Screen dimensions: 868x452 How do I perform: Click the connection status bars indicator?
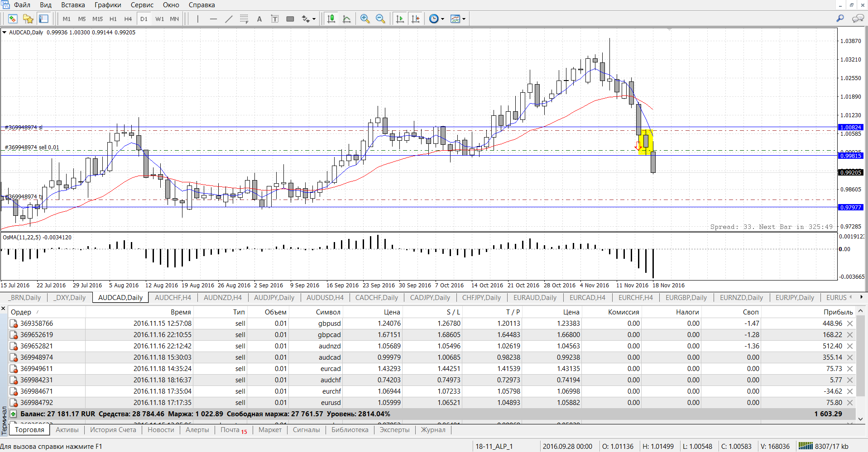806,446
